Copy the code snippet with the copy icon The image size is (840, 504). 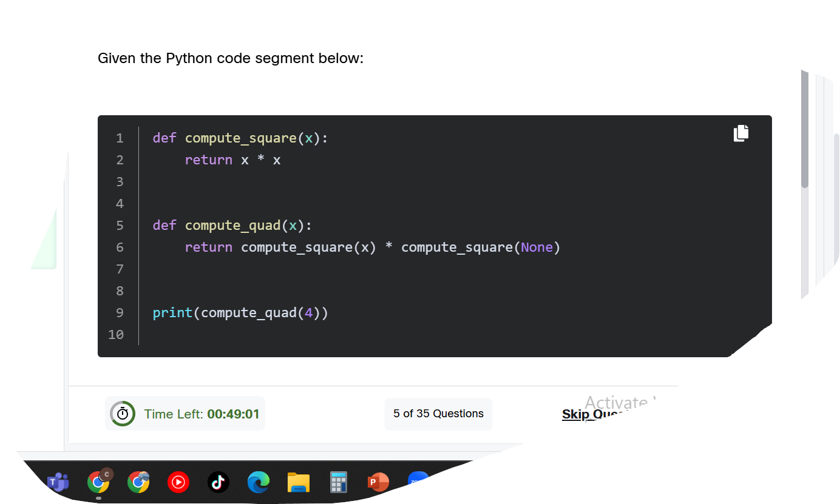(x=741, y=133)
